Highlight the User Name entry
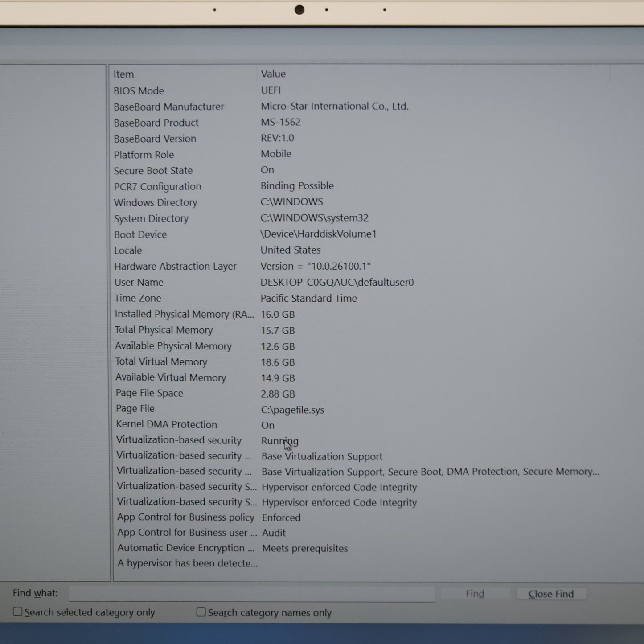Viewport: 644px width, 644px height. tap(139, 283)
